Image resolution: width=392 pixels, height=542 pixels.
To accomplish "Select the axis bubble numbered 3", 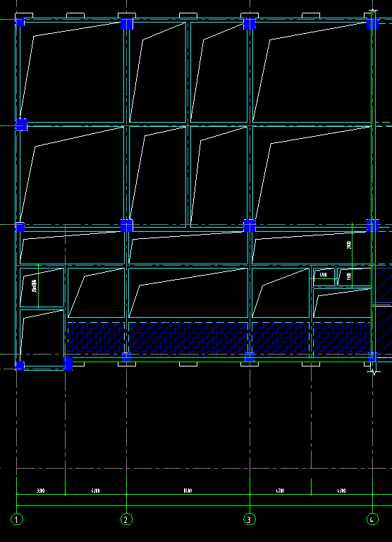I will coord(250,519).
